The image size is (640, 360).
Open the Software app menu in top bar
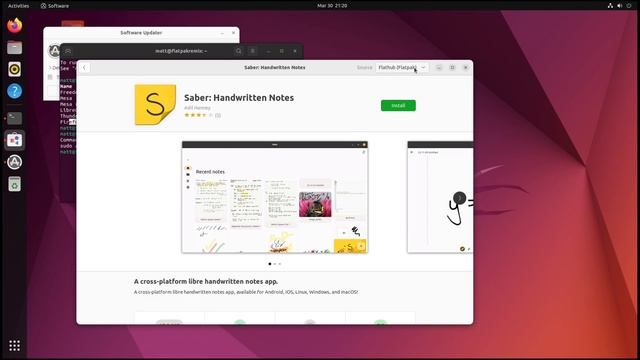click(55, 6)
